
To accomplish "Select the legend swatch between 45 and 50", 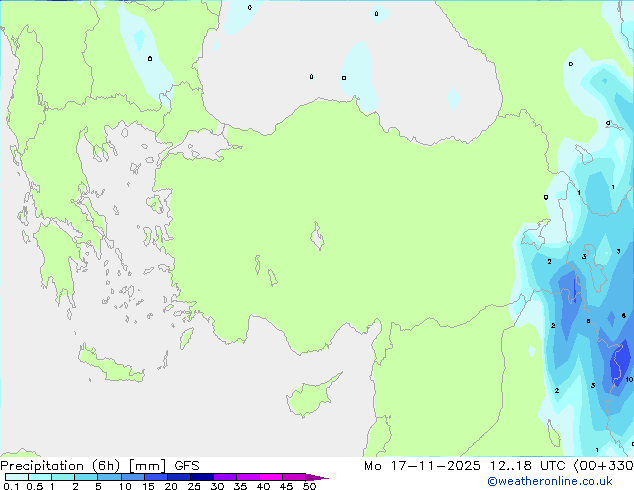I will click(x=294, y=477).
